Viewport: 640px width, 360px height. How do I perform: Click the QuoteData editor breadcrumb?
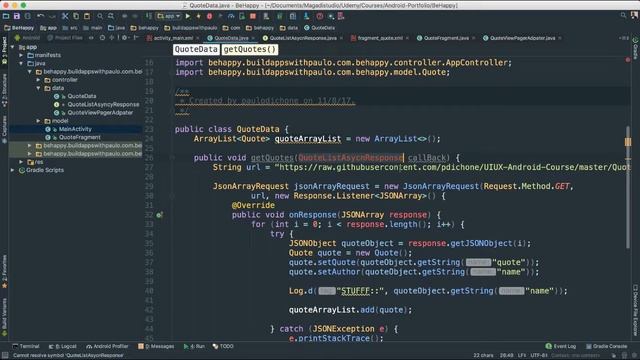coord(196,49)
